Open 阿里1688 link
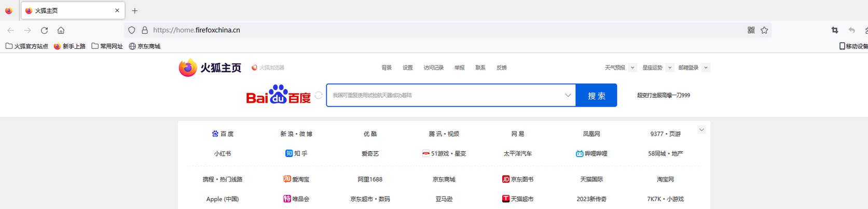 pos(370,179)
